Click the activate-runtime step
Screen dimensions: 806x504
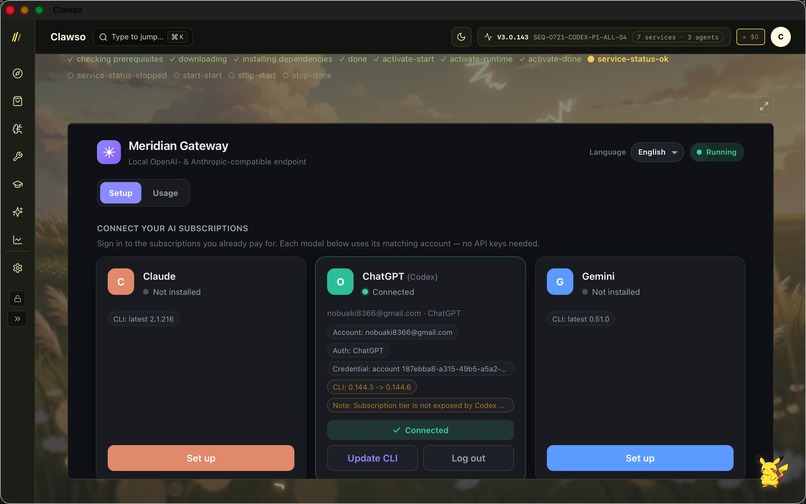477,59
